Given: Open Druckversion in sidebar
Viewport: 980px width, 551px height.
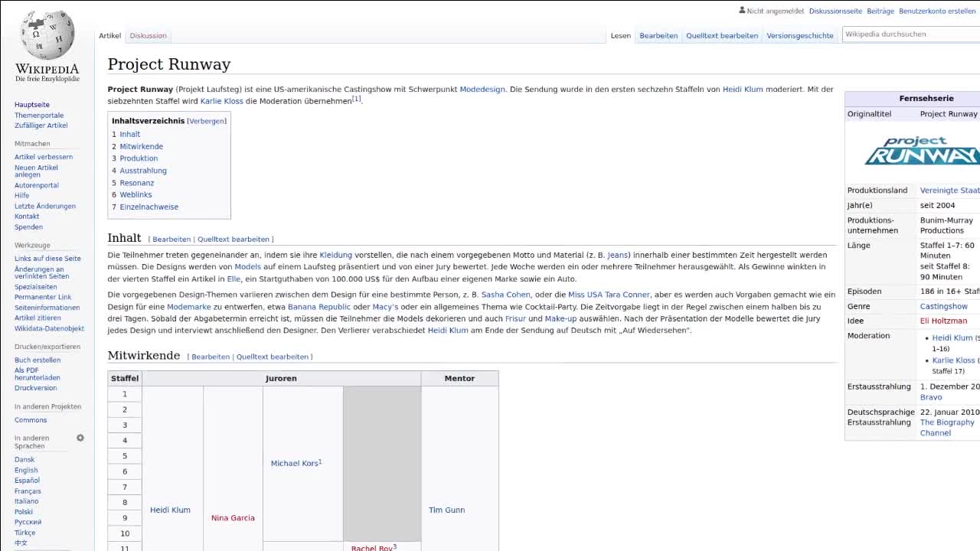Looking at the screenshot, I should pos(36,388).
